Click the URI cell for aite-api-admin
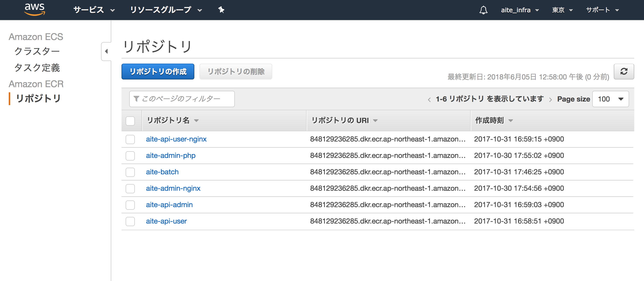644x281 pixels. coord(388,205)
